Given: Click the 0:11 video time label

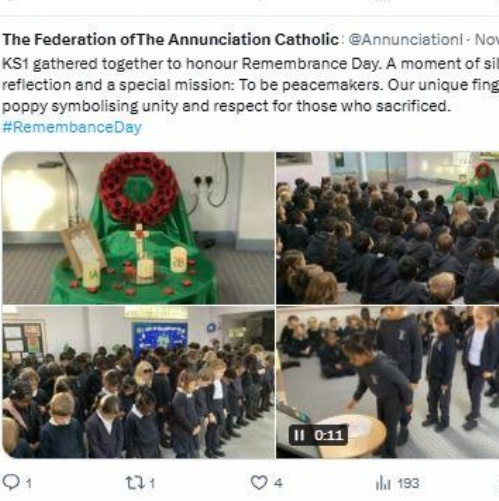Looking at the screenshot, I should (328, 435).
